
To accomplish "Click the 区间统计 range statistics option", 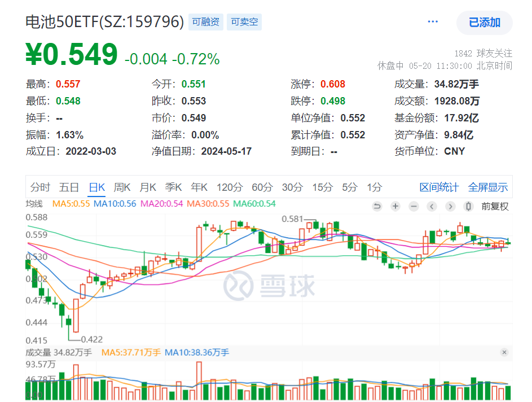I will click(439, 187).
